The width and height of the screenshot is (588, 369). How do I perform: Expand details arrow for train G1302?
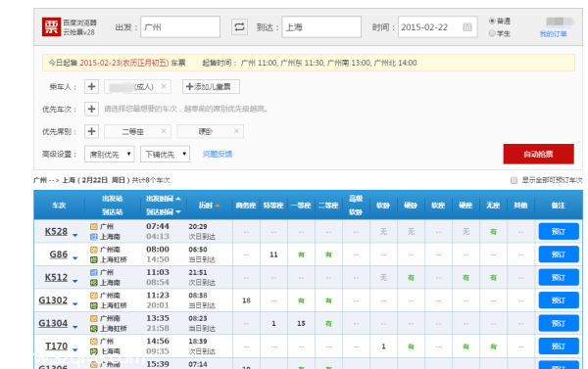pyautogui.click(x=75, y=304)
